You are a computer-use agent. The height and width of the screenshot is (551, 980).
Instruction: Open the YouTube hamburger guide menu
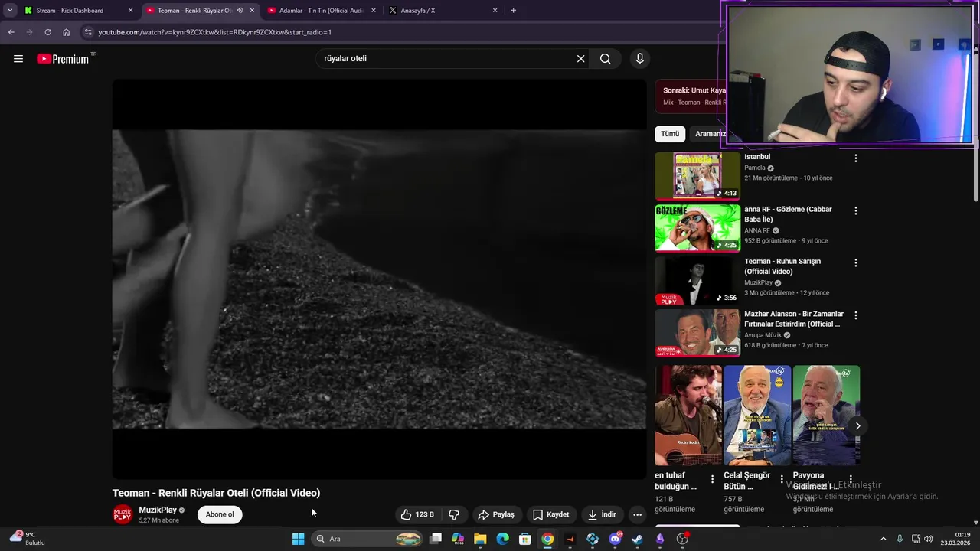(18, 59)
